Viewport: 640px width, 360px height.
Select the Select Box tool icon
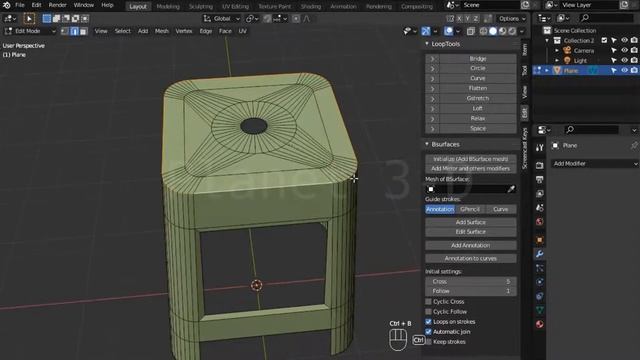29,18
